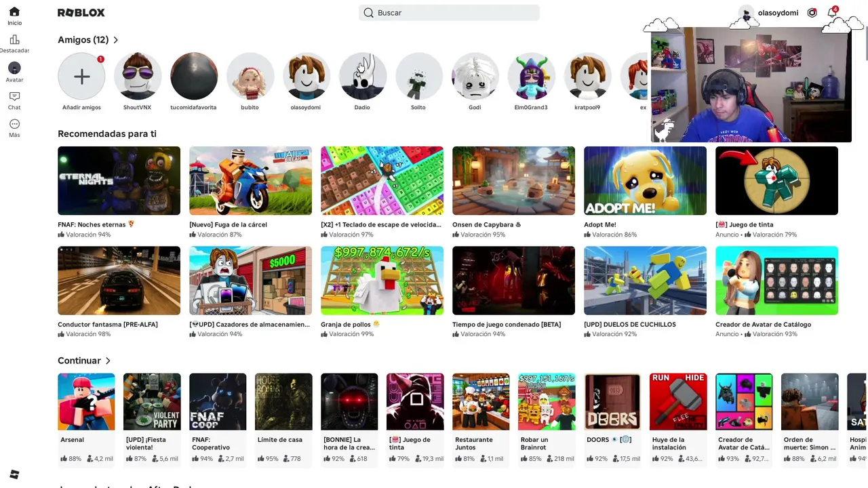This screenshot has height=488, width=868.
Task: Open Juego de tinta thumbnail in Continuar
Action: (415, 401)
